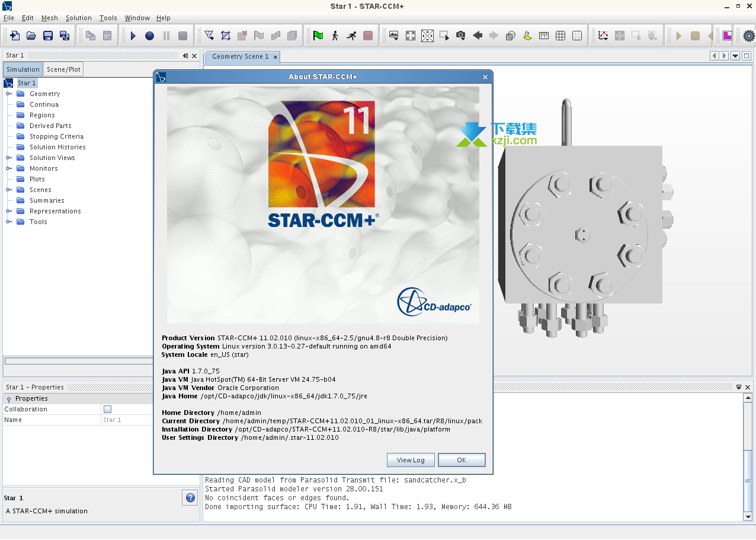Click the camera screenshot icon
The width and height of the screenshot is (756, 540).
(460, 36)
